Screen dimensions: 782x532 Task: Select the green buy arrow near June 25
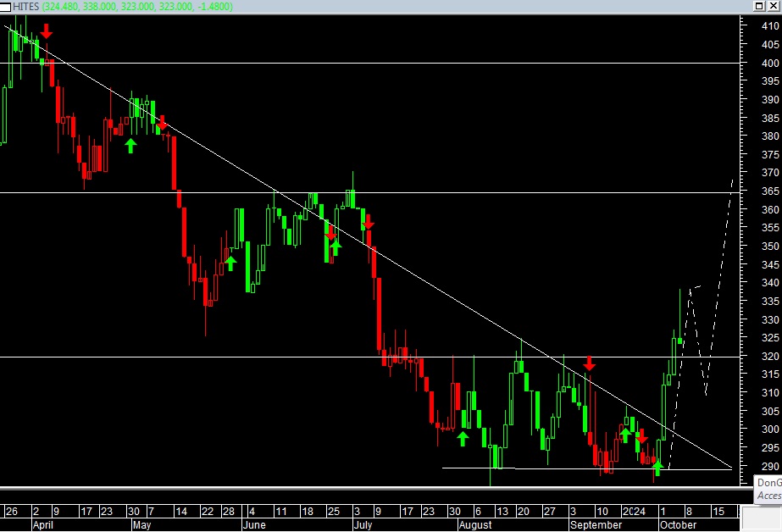tap(336, 247)
